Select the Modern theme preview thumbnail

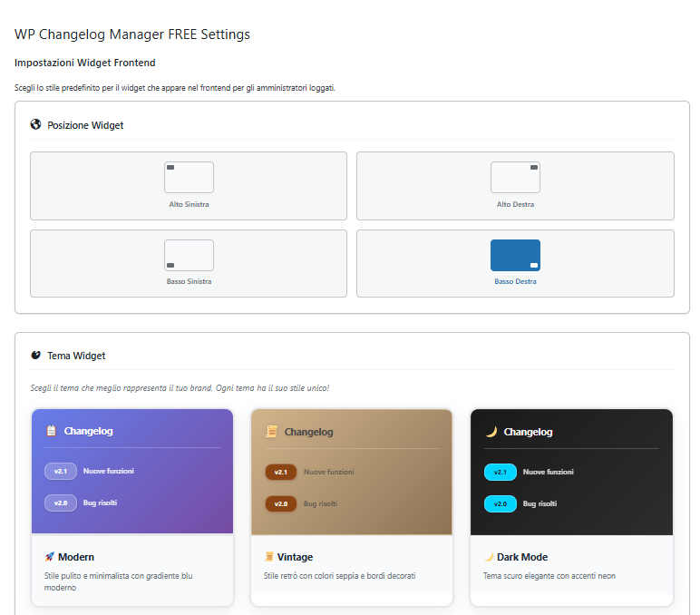coord(132,471)
